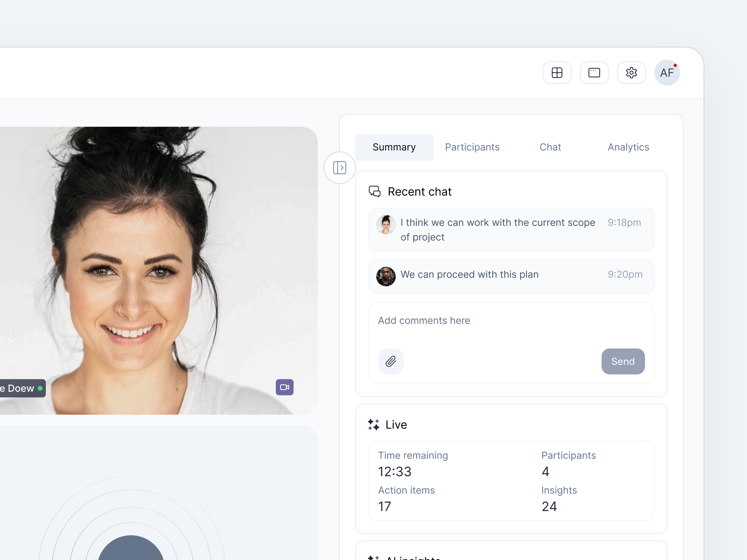The image size is (747, 560).
Task: Select the window presentation mode icon
Action: tap(594, 72)
